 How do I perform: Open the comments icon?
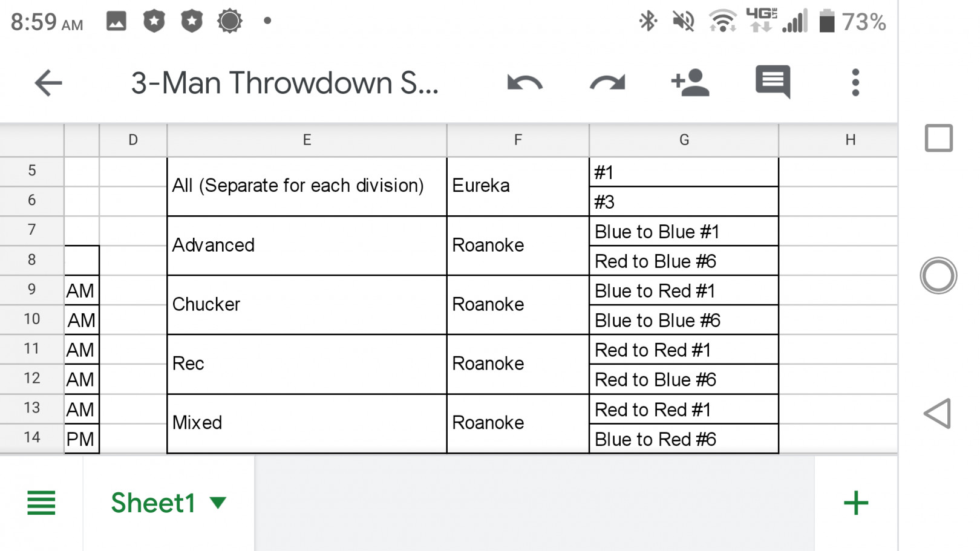[773, 82]
